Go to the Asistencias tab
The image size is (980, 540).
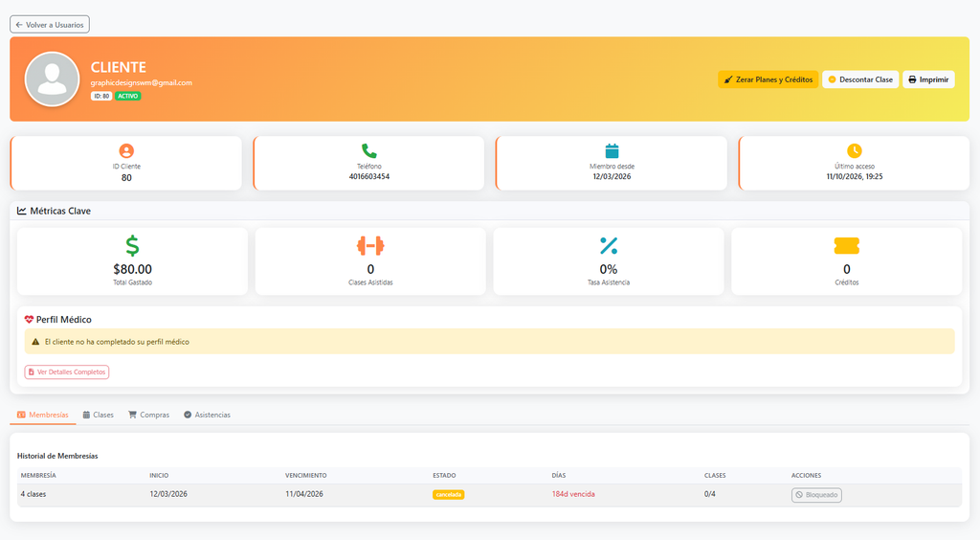pos(207,415)
